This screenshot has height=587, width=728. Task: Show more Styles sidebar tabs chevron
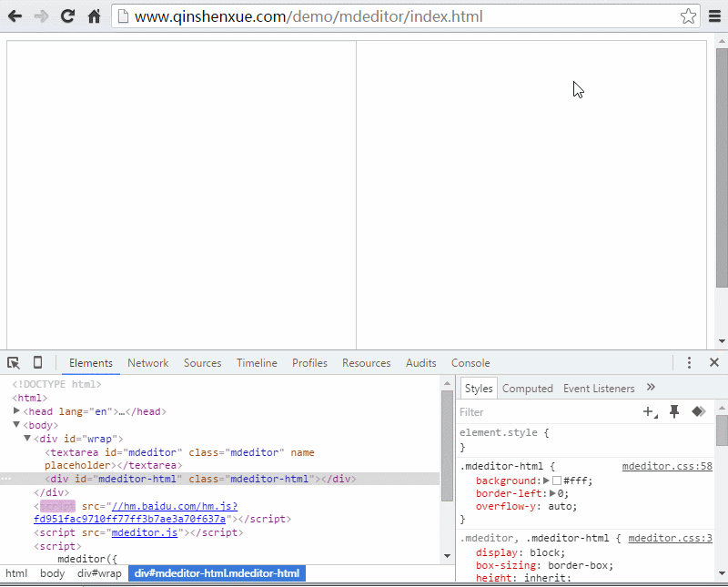(x=651, y=388)
